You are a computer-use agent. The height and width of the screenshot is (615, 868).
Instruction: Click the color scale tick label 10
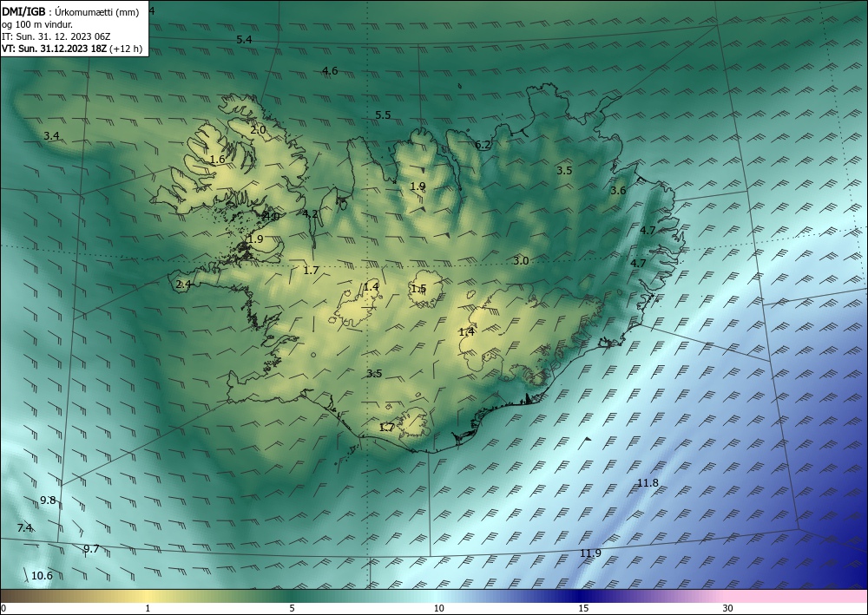(x=438, y=608)
